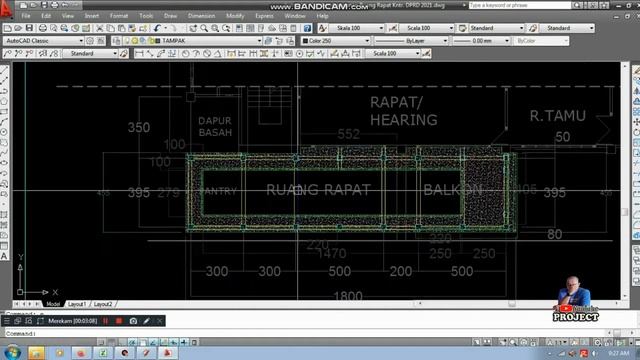
Task: Expand the Undo history dropdown arrow
Action: pos(165,28)
